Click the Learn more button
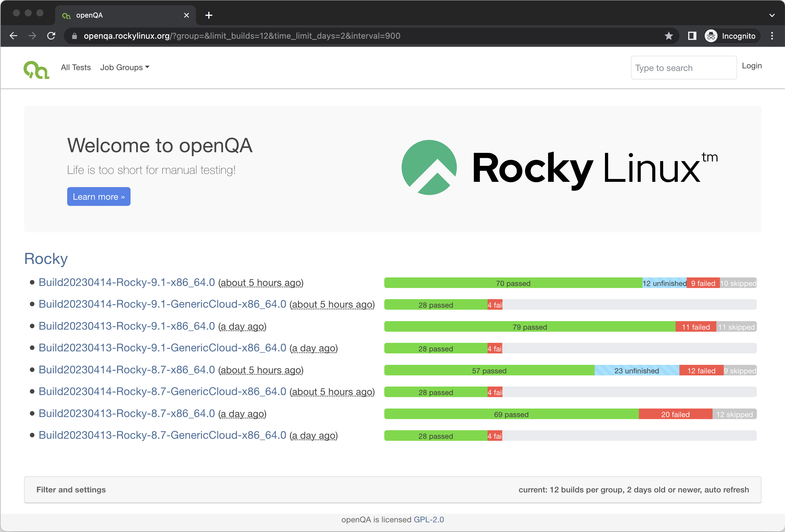 click(x=99, y=196)
